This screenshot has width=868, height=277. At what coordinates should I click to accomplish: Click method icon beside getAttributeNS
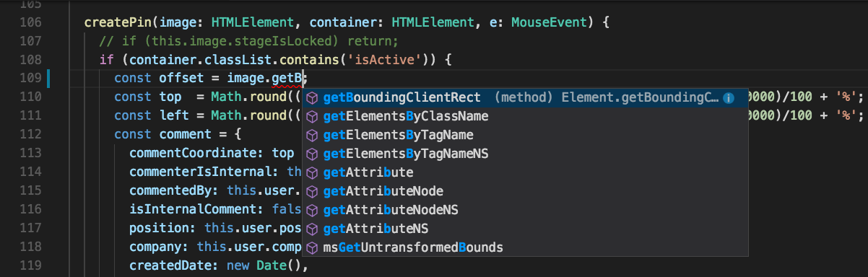tap(312, 229)
